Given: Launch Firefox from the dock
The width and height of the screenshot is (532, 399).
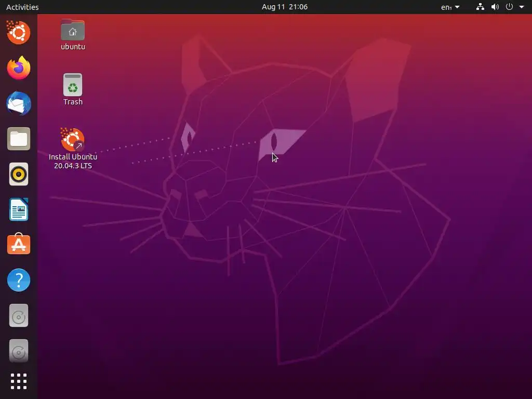Looking at the screenshot, I should click(19, 68).
